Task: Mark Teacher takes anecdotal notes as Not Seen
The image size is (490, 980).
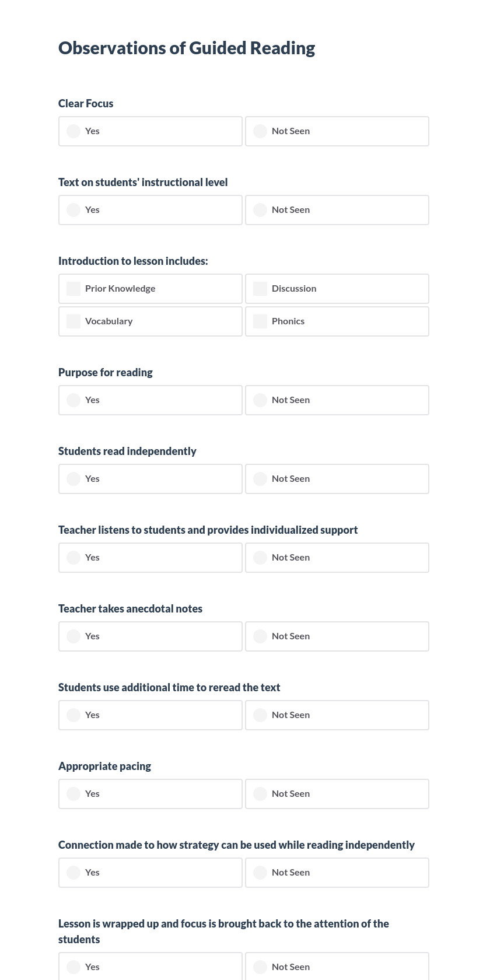Action: point(260,636)
